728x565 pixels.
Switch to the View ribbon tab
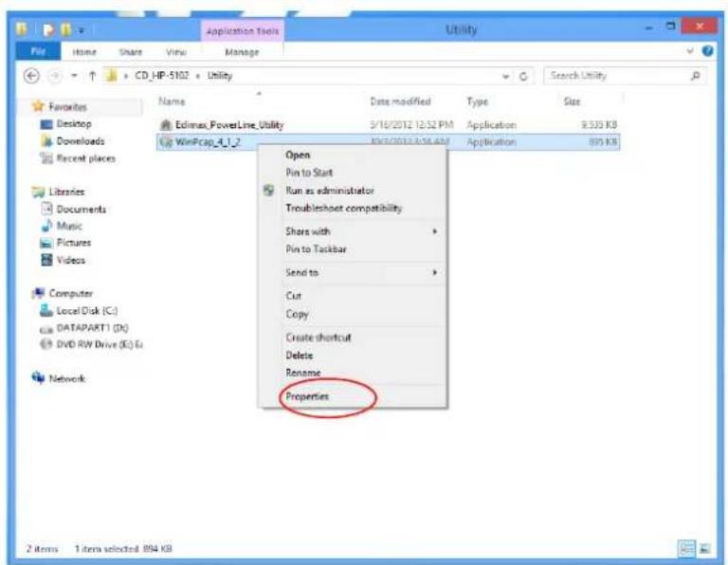point(176,52)
